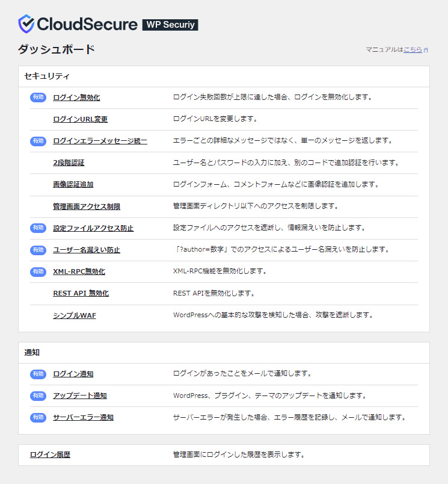This screenshot has height=484, width=448.
Task: Click description '管理画面にログインした履歴を表示します。'
Action: [x=239, y=455]
